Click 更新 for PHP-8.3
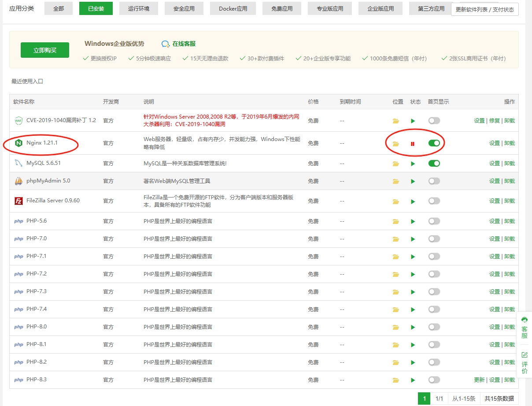532x406 pixels. [x=480, y=380]
